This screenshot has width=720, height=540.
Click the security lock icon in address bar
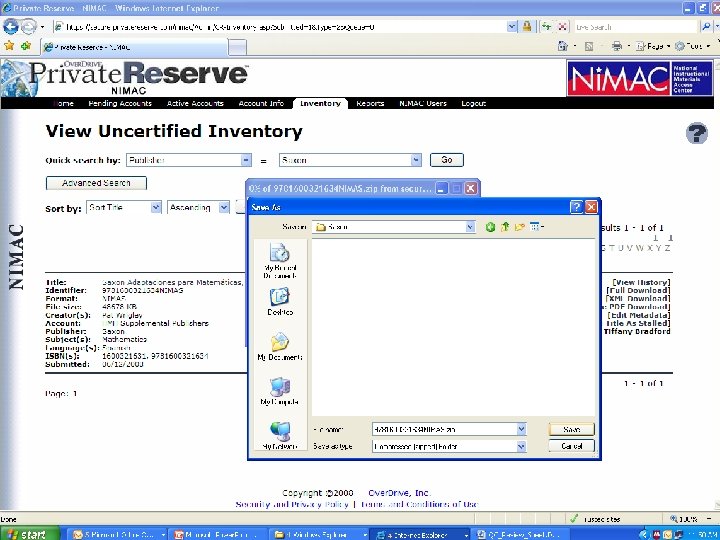click(x=527, y=27)
